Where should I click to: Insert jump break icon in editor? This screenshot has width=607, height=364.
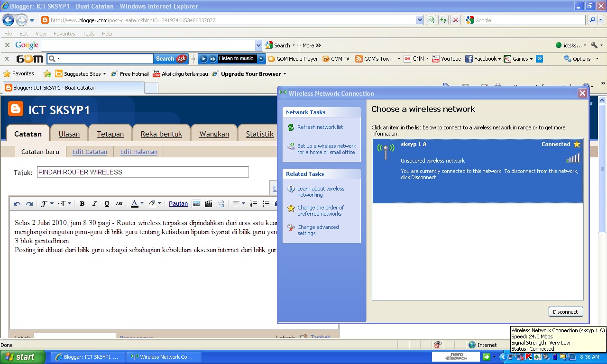tap(221, 203)
